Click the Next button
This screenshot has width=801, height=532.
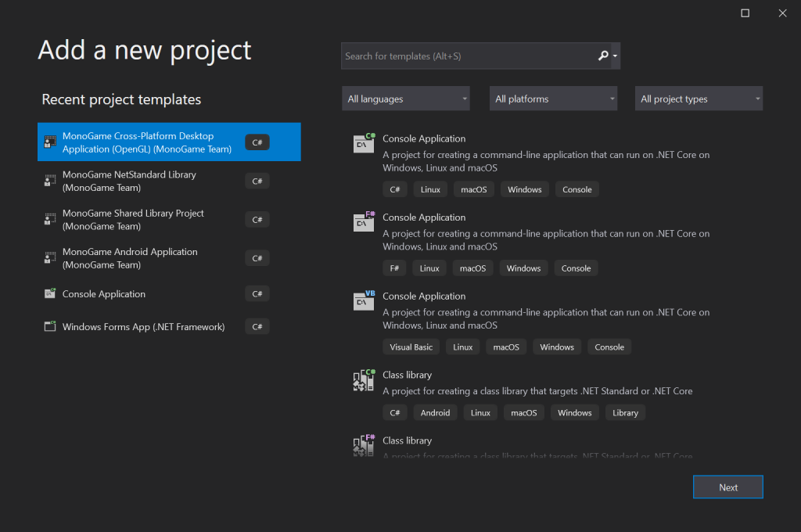tap(728, 487)
